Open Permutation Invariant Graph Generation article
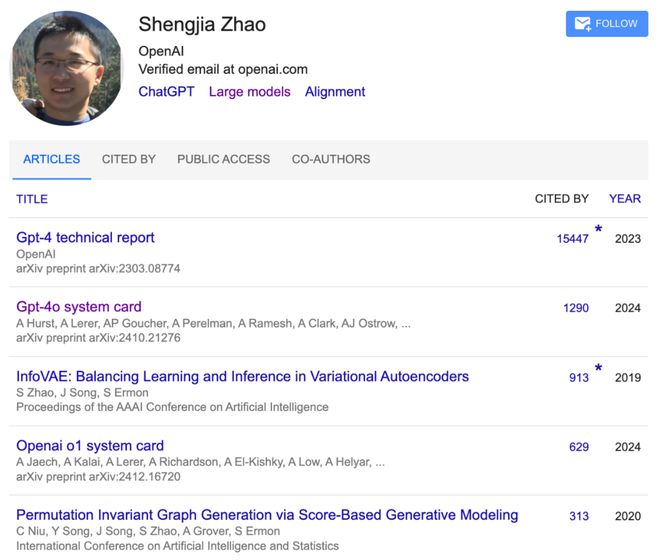The height and width of the screenshot is (560, 660). click(x=267, y=515)
